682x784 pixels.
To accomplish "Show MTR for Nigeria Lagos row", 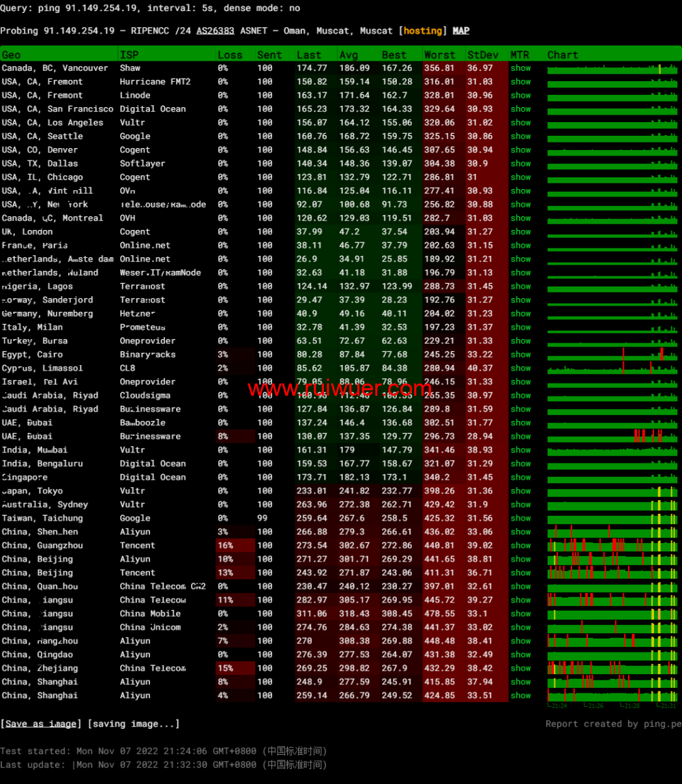I will click(x=520, y=287).
